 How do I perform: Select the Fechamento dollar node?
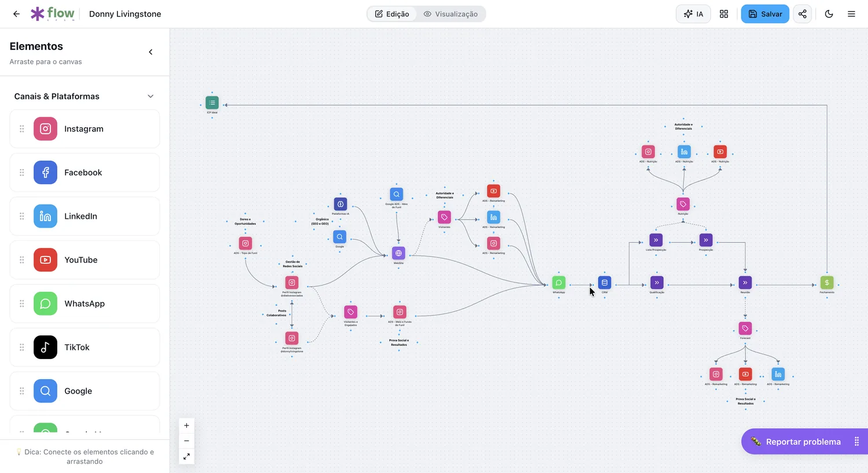827,283
